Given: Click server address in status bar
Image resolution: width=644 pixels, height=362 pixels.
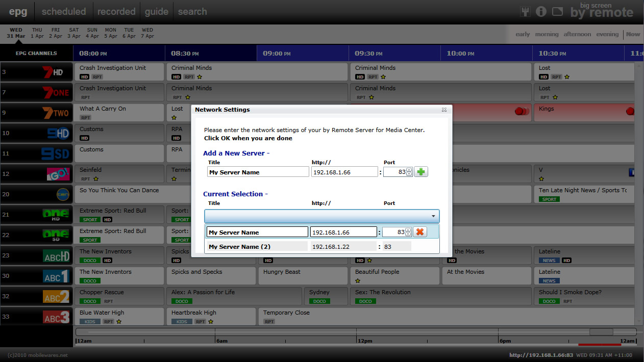Looking at the screenshot, I should pyautogui.click(x=541, y=355).
